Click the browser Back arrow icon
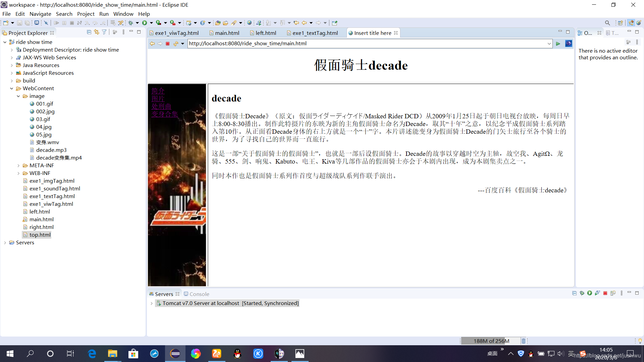 click(x=152, y=44)
